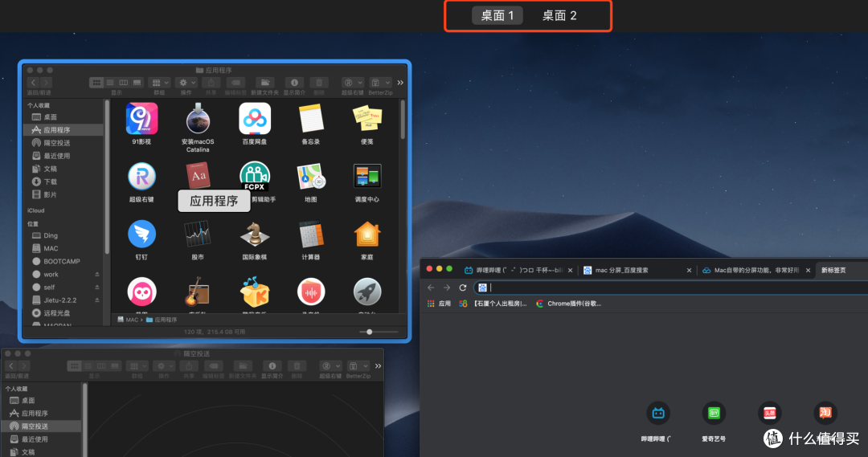Eject the work volume in sidebar
This screenshot has height=457, width=868.
pyautogui.click(x=97, y=275)
